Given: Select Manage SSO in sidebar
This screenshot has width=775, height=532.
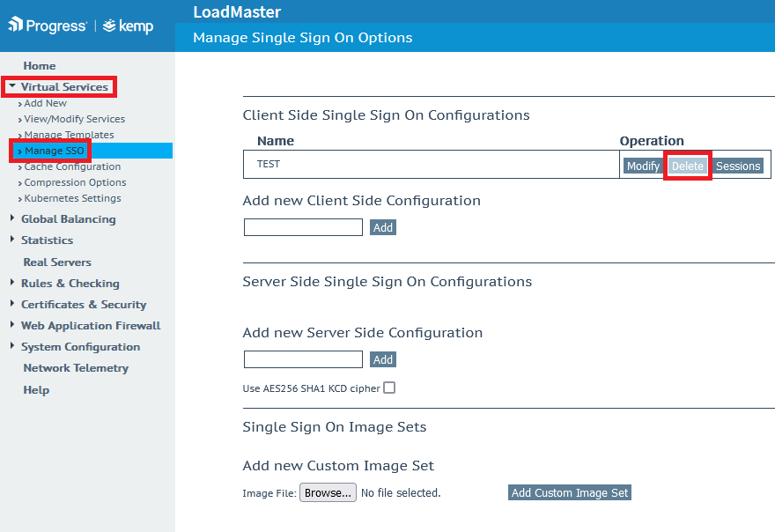Looking at the screenshot, I should click(55, 151).
